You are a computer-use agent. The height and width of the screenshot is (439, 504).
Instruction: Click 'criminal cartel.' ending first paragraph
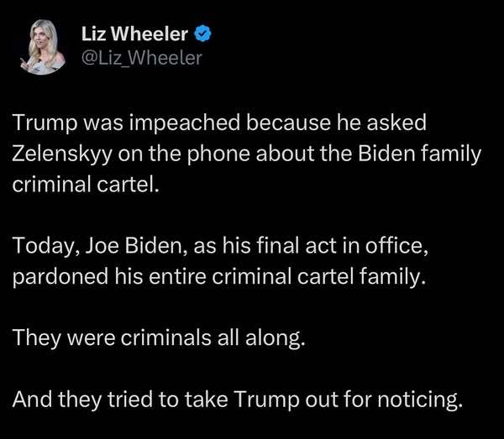(86, 185)
